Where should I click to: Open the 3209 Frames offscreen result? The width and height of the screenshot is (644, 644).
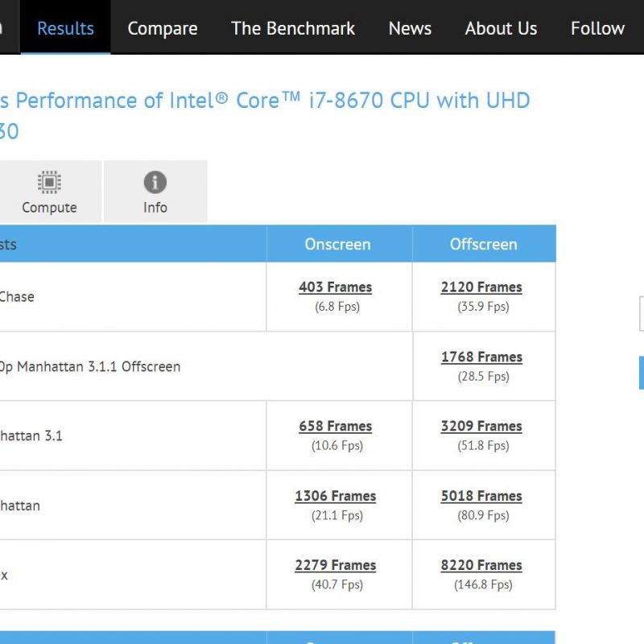click(481, 427)
